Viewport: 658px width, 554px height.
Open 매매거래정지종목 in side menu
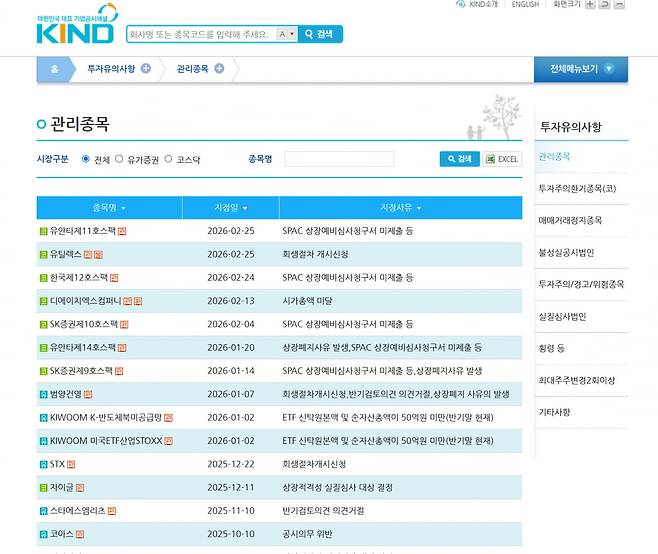570,220
